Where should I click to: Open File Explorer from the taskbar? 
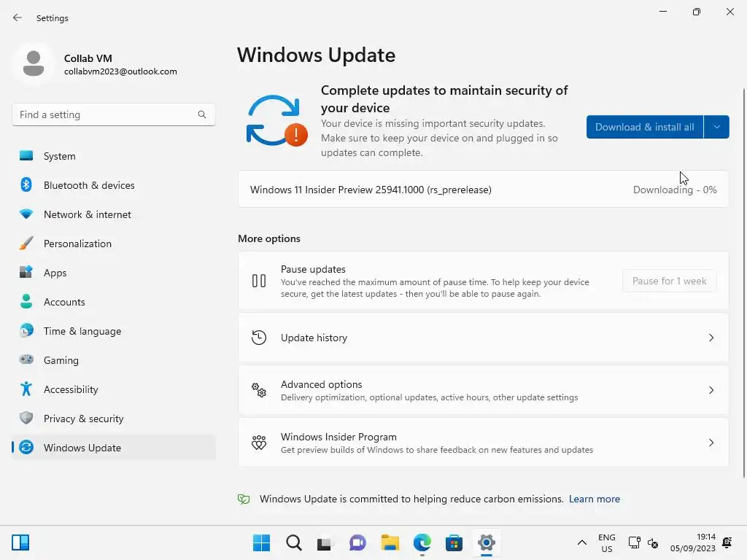[390, 542]
